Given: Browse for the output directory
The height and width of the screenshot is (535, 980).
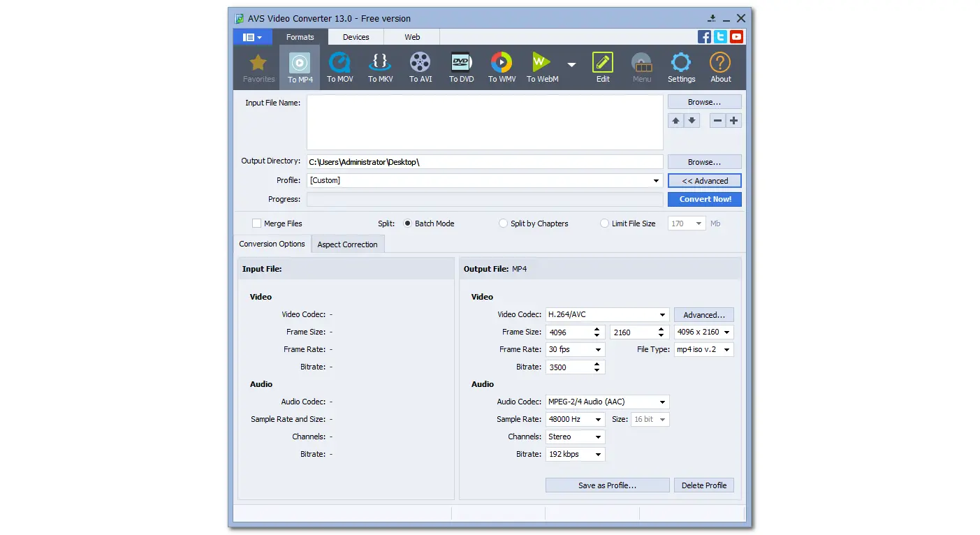Looking at the screenshot, I should click(704, 162).
